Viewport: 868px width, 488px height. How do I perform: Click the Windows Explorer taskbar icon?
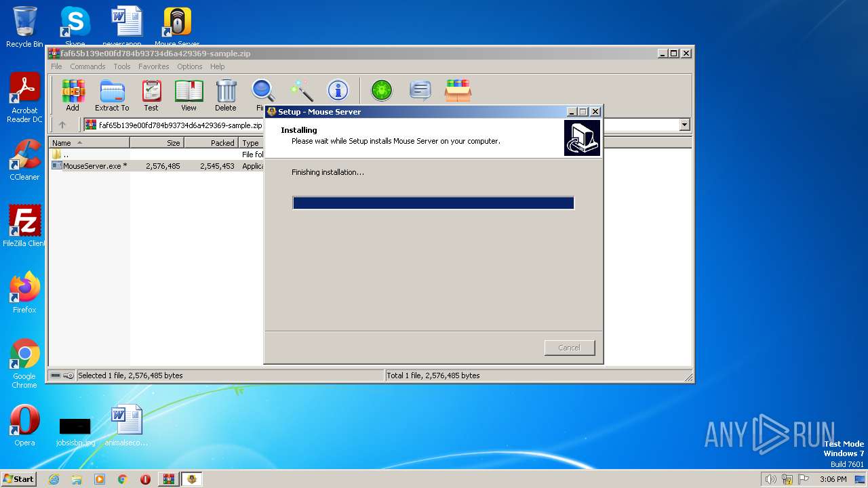click(x=77, y=479)
